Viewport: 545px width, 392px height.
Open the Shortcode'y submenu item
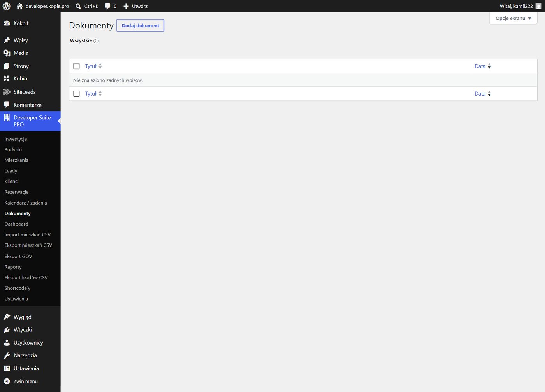coord(18,288)
